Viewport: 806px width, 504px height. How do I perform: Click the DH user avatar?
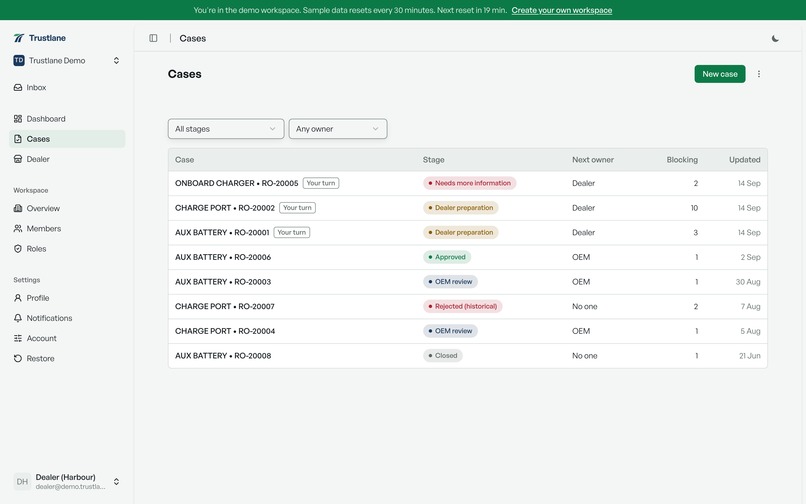tap(22, 481)
